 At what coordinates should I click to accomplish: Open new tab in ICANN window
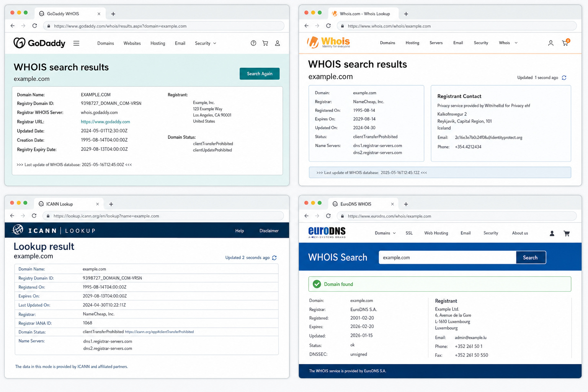(111, 204)
